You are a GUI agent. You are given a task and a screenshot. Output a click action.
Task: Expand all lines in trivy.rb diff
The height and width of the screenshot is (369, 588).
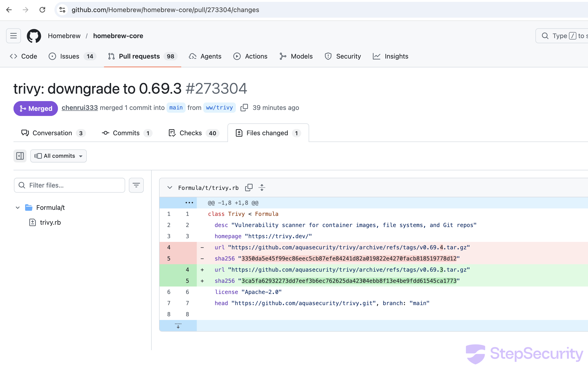tap(262, 188)
